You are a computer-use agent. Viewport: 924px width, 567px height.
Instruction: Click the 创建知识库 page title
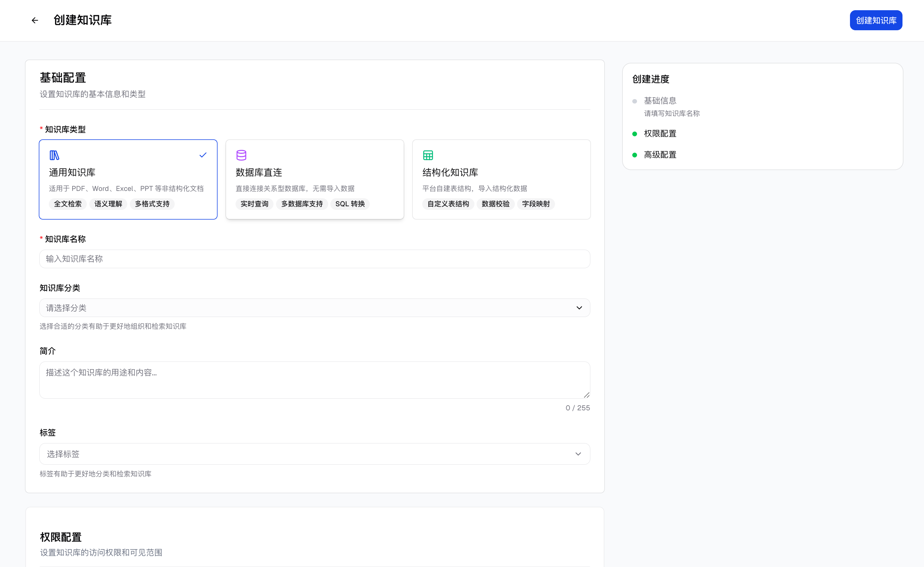82,20
